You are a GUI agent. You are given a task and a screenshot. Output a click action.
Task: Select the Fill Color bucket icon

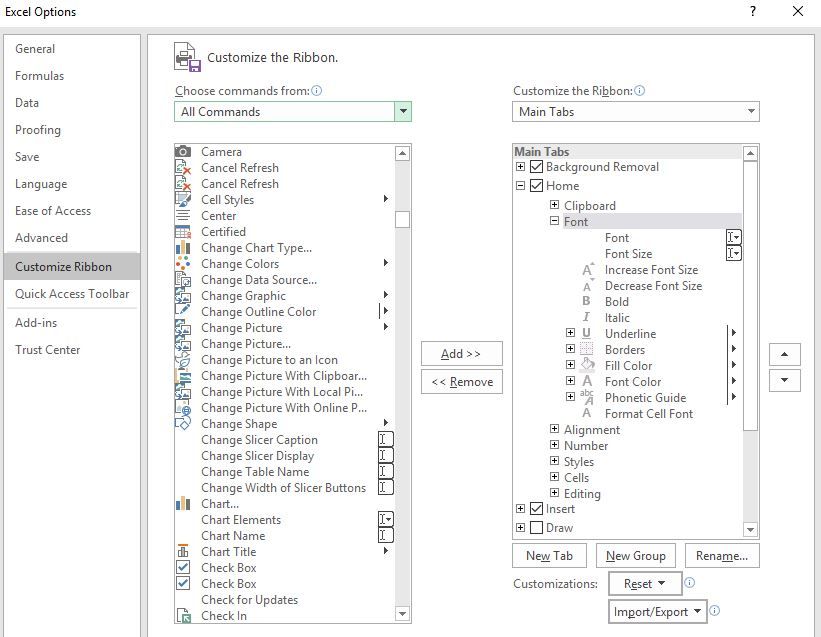587,365
